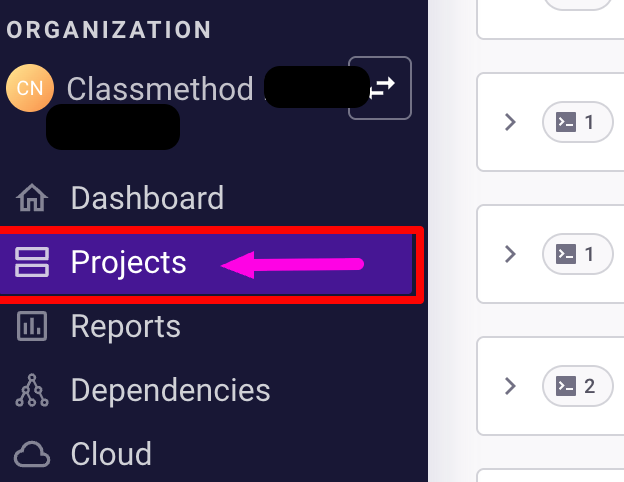Click the Dependencies tree icon
The width and height of the screenshot is (624, 482).
[32, 390]
